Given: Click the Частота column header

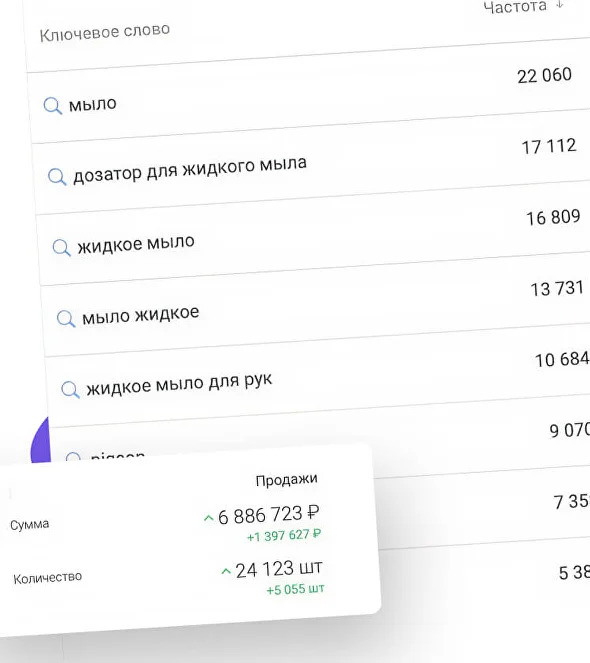Looking at the screenshot, I should tap(515, 7).
